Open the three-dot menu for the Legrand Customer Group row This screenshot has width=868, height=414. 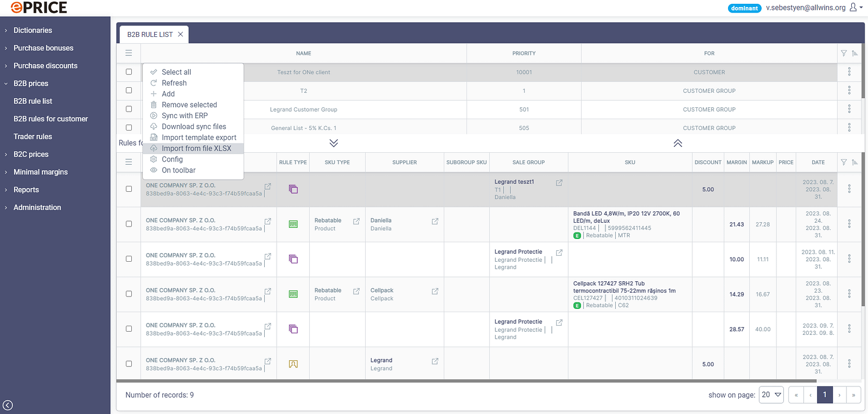pyautogui.click(x=849, y=109)
